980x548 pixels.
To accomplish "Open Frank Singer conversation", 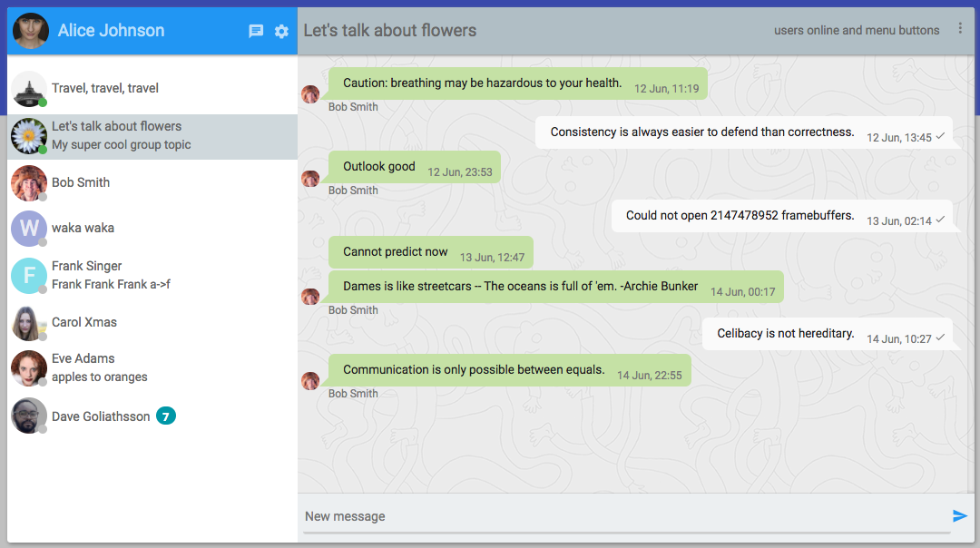I will coord(152,276).
